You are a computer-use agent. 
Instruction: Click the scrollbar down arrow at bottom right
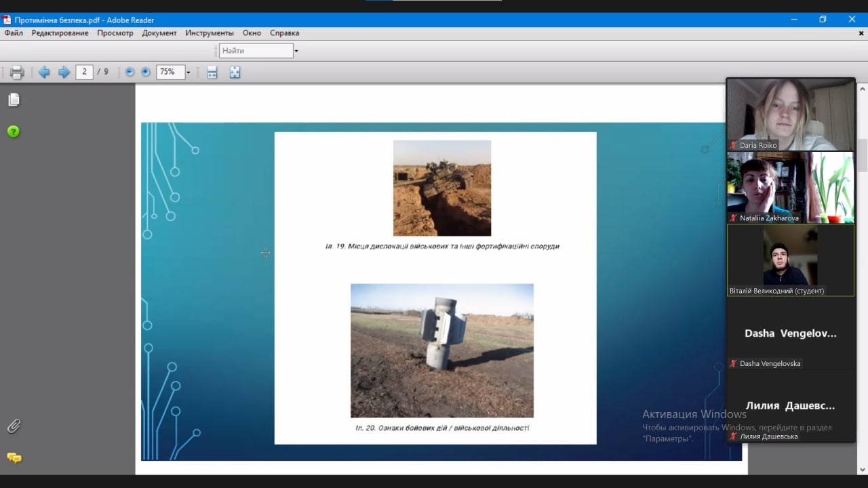coord(862,469)
